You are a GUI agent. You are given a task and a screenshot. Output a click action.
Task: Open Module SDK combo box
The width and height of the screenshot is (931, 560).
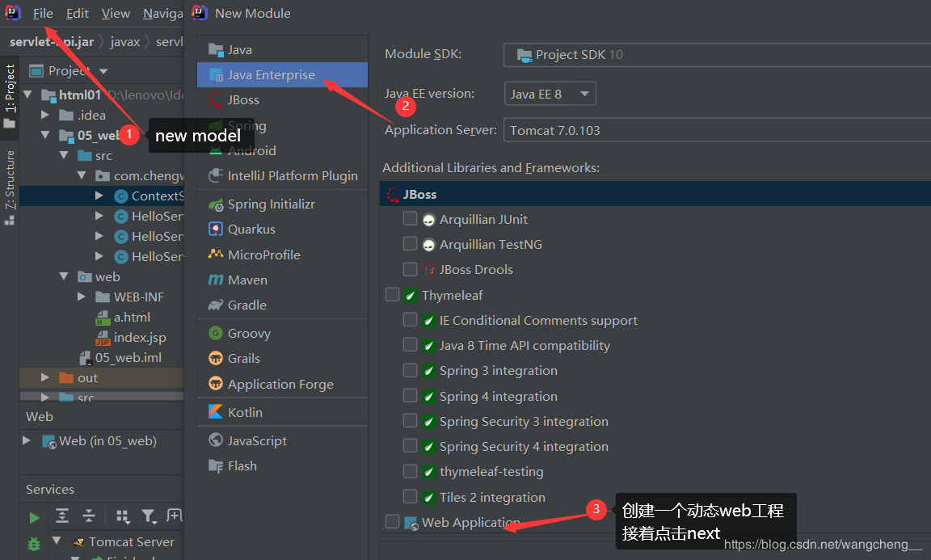(x=717, y=55)
